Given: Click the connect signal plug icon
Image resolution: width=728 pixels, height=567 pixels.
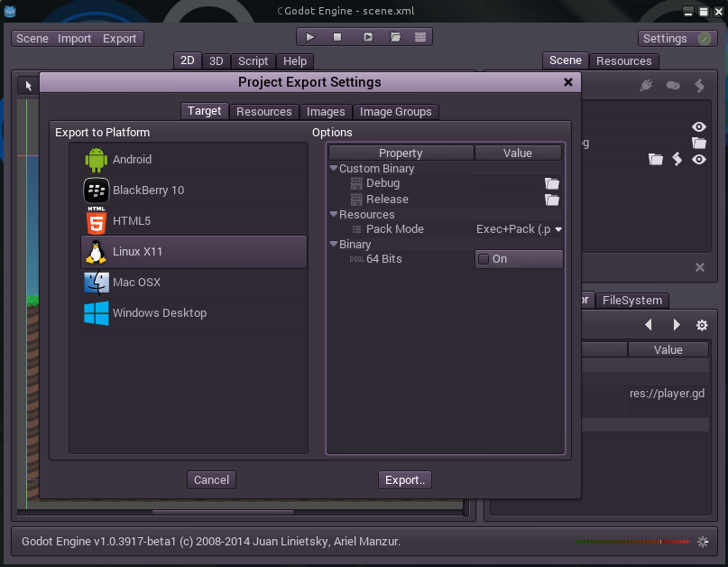Looking at the screenshot, I should pos(646,86).
